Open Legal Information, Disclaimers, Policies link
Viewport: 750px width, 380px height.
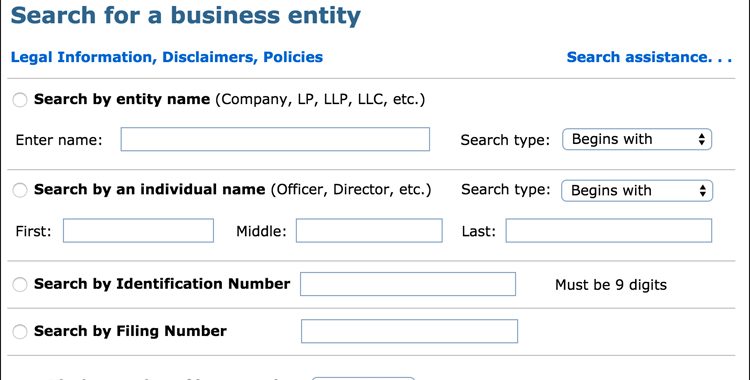click(x=166, y=57)
